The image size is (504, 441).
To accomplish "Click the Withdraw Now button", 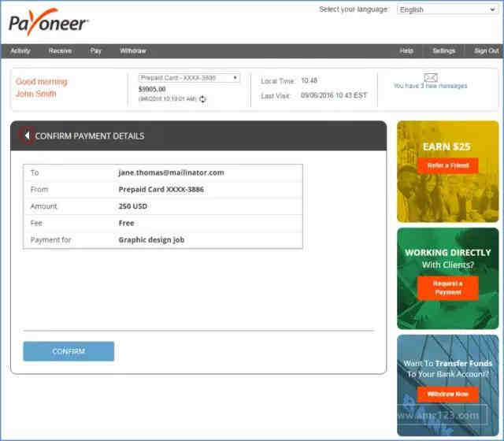I will click(x=448, y=394).
